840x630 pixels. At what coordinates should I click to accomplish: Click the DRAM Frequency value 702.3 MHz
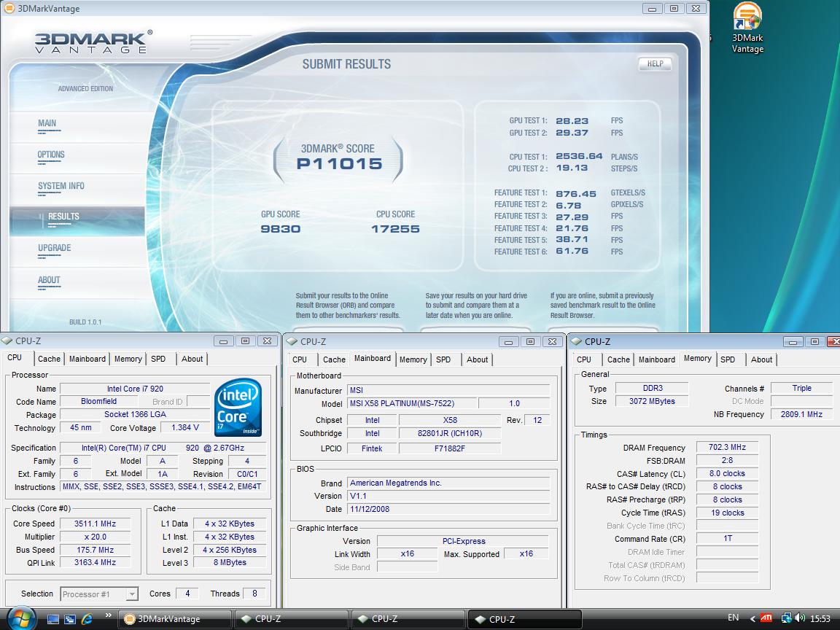(x=727, y=447)
